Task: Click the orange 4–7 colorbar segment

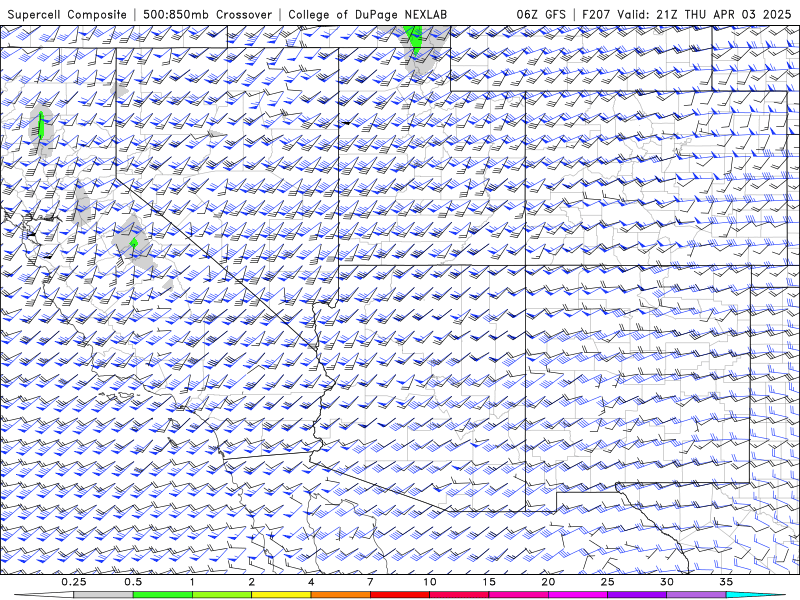Action: [340, 595]
